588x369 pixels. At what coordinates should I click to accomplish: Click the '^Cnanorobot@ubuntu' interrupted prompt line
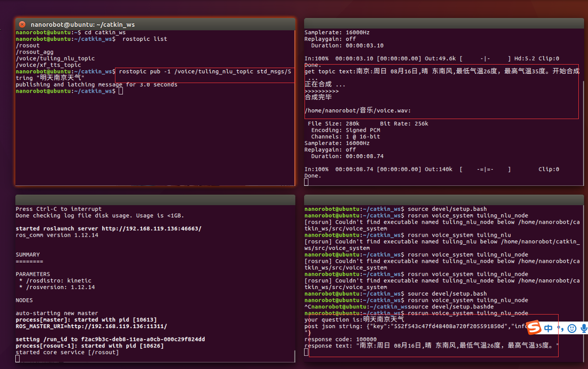[x=399, y=307]
